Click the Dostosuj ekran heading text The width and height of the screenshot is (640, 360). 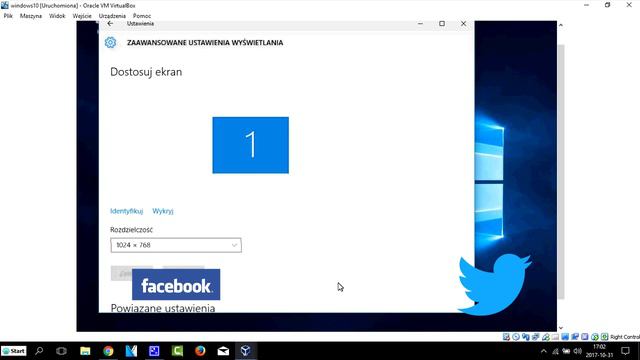click(146, 72)
